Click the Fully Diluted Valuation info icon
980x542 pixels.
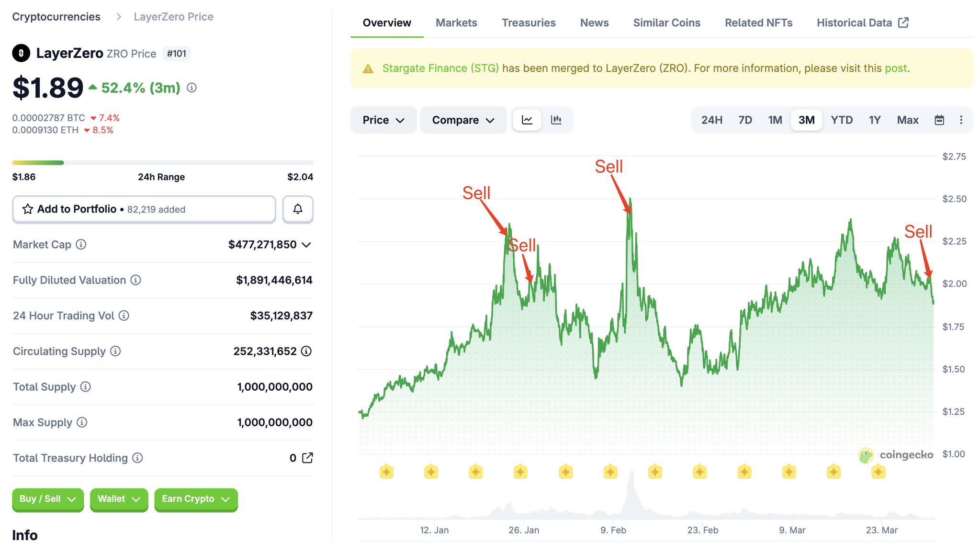click(136, 280)
